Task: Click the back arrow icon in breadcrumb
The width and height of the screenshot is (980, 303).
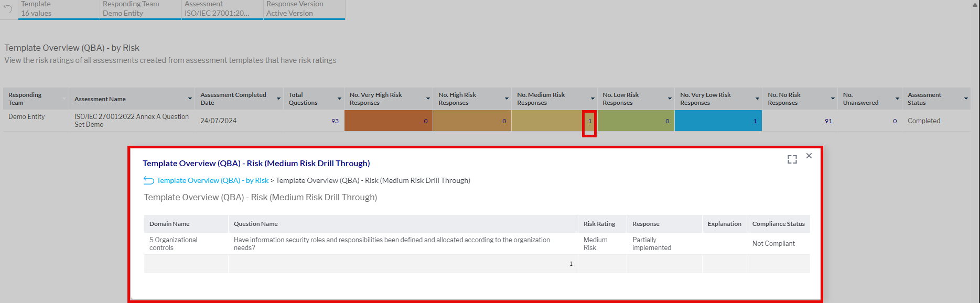Action: pyautogui.click(x=149, y=180)
